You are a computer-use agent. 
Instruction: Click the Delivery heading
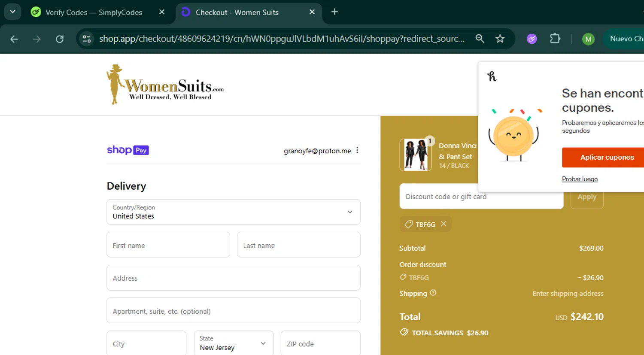click(126, 186)
